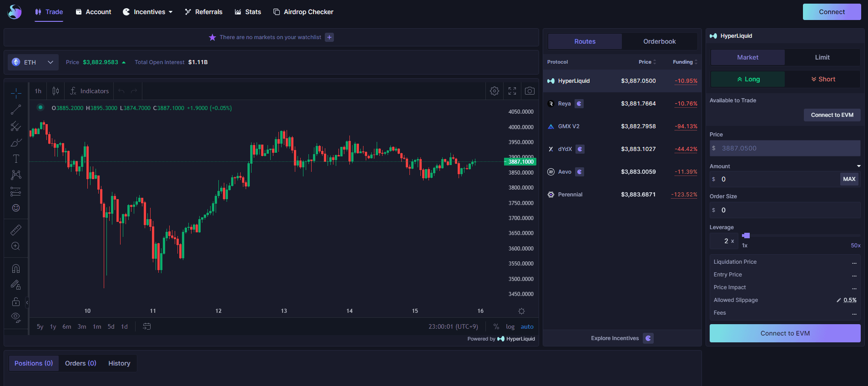868x386 pixels.
Task: Select the Reya protocol row
Action: click(x=622, y=104)
